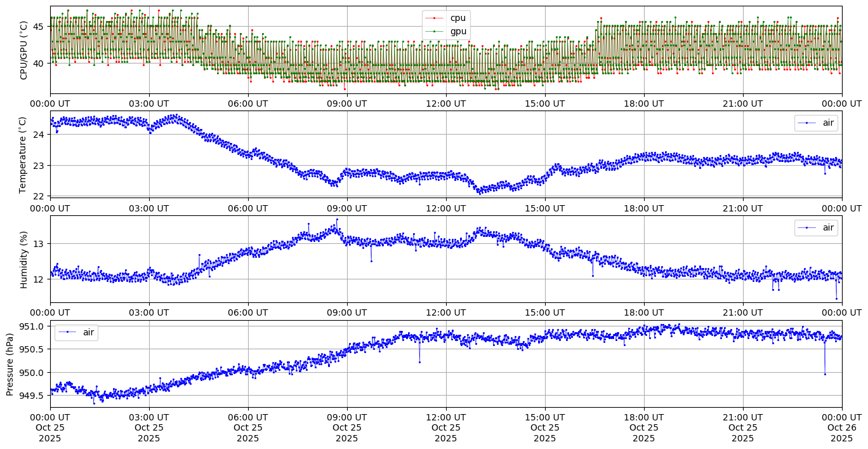The image size is (868, 449).
Task: Click the 24 tick on Temperature axis
Action: (x=39, y=135)
